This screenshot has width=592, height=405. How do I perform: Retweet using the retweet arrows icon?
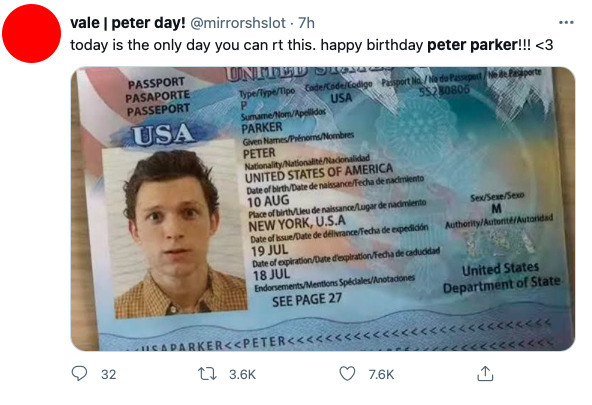pos(207,374)
